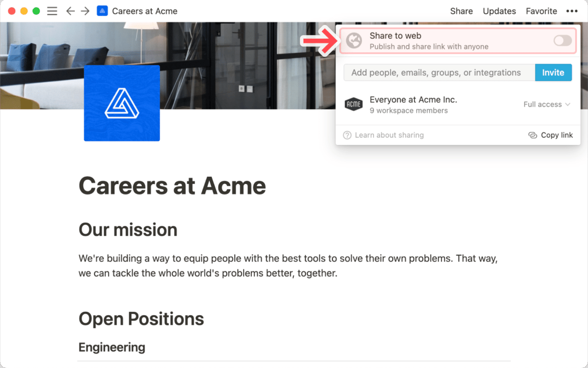
Task: Click the question mark help icon
Action: click(x=347, y=135)
